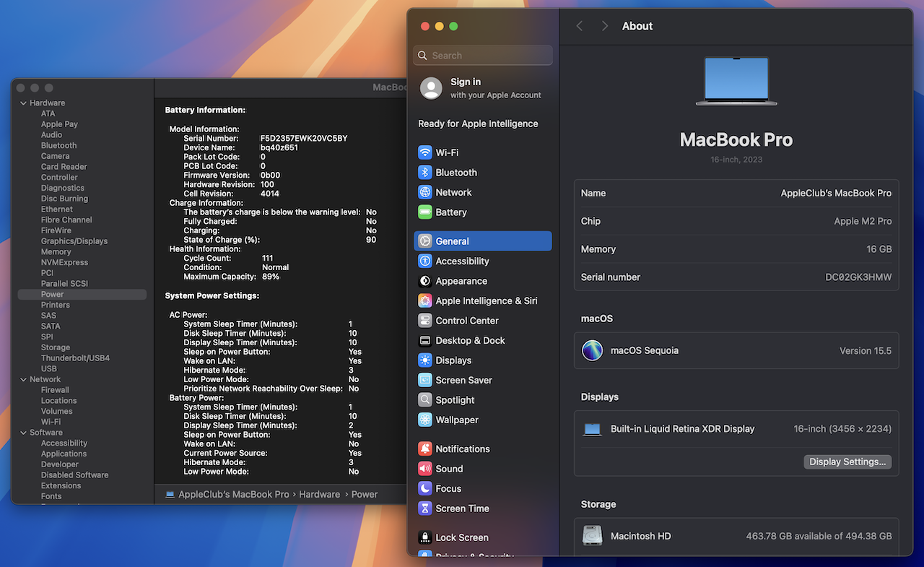Click Cycle Count value 111

[x=268, y=258]
